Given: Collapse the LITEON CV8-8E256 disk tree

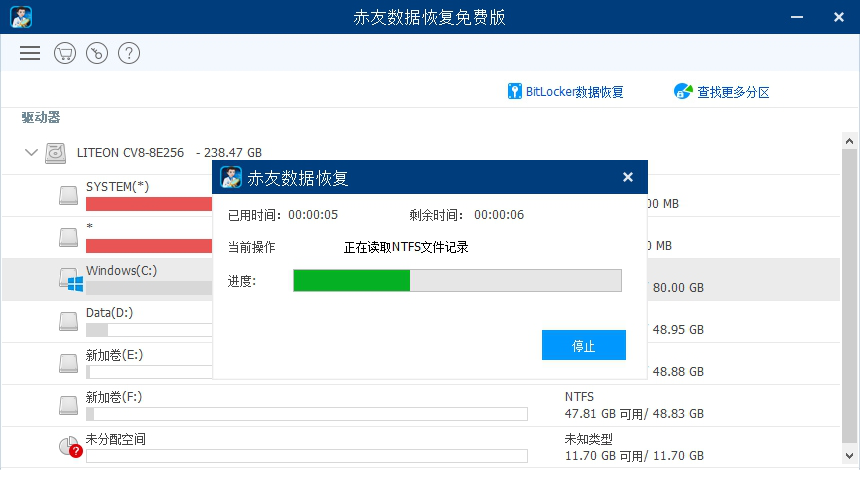Looking at the screenshot, I should click(32, 153).
